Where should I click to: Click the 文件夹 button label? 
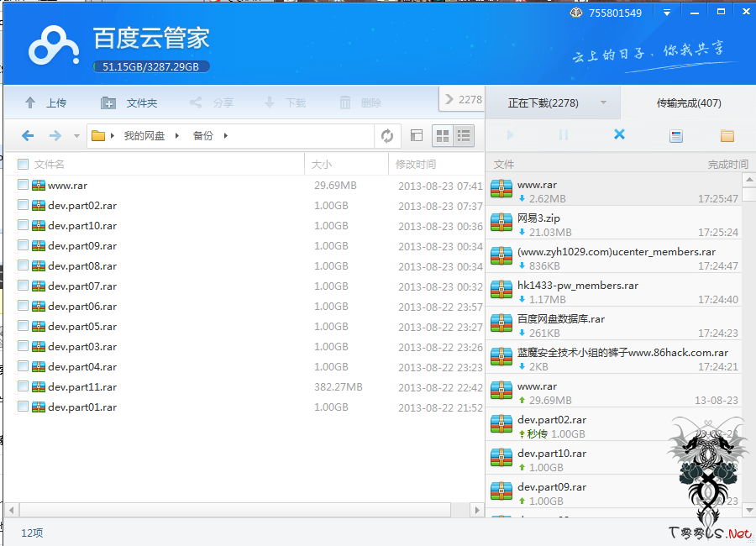[x=142, y=102]
